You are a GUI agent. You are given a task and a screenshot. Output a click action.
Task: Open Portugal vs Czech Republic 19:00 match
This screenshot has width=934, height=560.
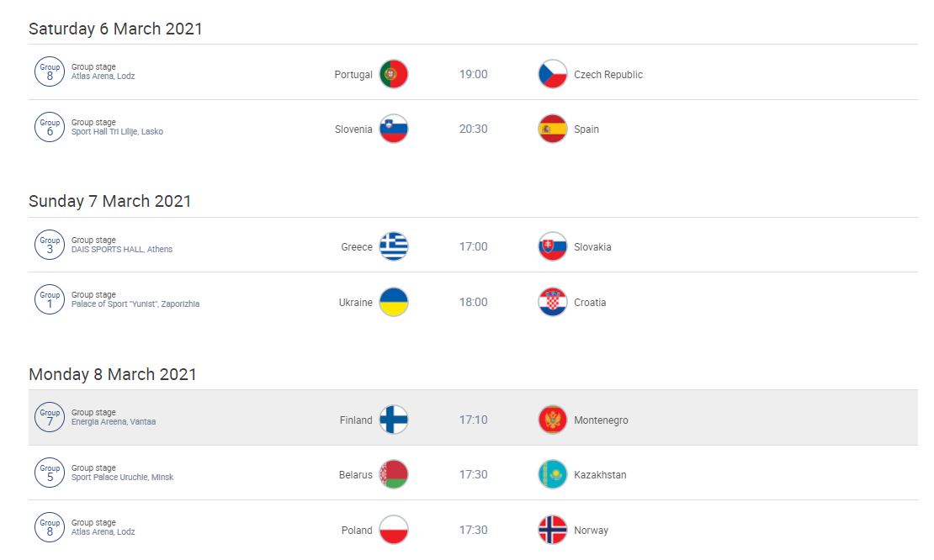click(x=473, y=72)
